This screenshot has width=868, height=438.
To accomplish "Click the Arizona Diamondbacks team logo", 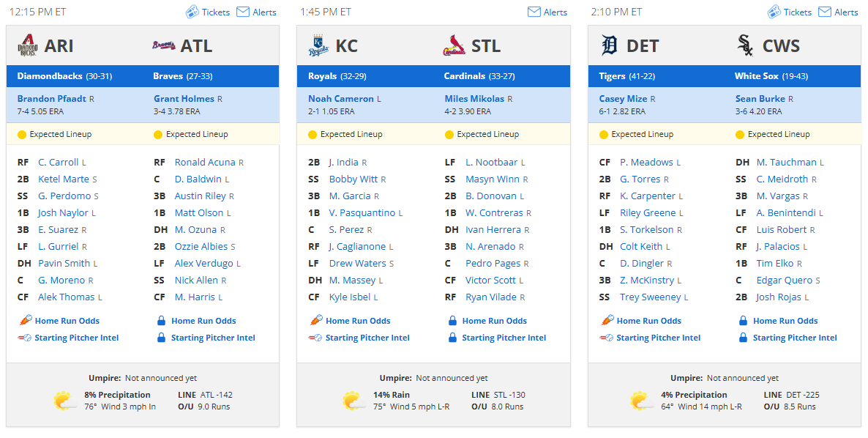I will (x=27, y=45).
